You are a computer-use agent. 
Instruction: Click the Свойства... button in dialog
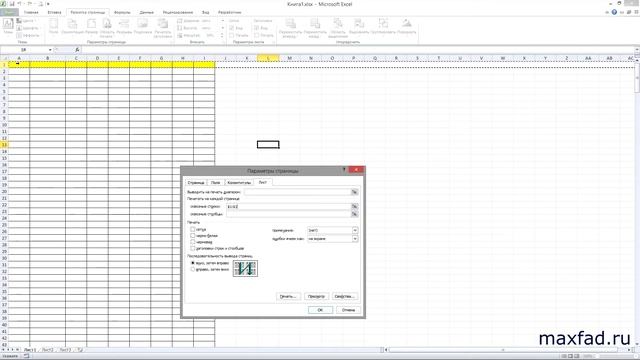pyautogui.click(x=344, y=296)
